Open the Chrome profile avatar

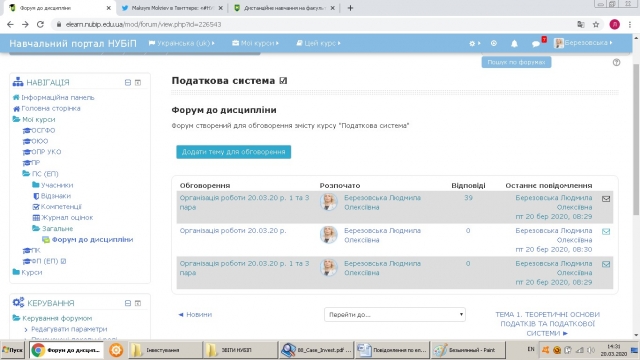(x=614, y=24)
